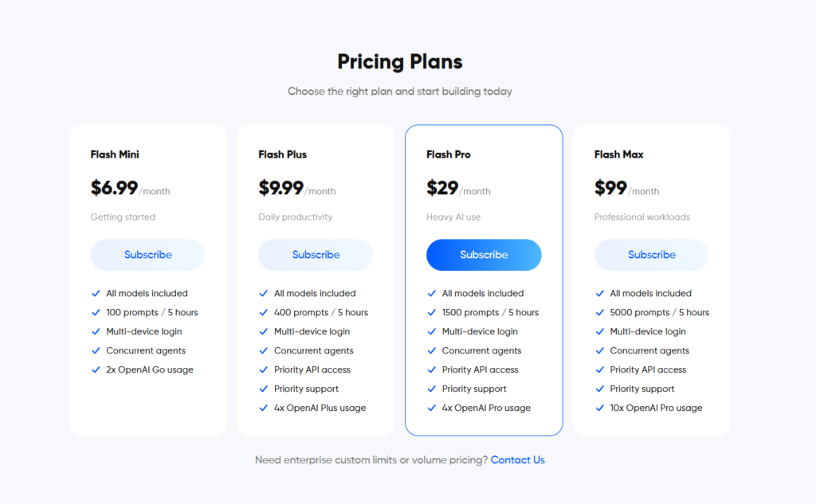This screenshot has height=504, width=816.
Task: Click checkmark next to 4x OpenAI Plus usage
Action: point(265,408)
